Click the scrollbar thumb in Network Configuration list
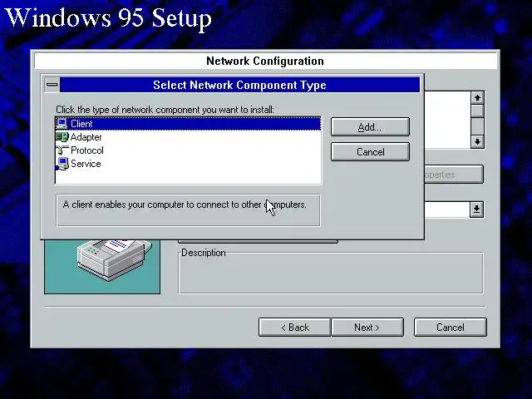The height and width of the screenshot is (399, 532). point(477,111)
